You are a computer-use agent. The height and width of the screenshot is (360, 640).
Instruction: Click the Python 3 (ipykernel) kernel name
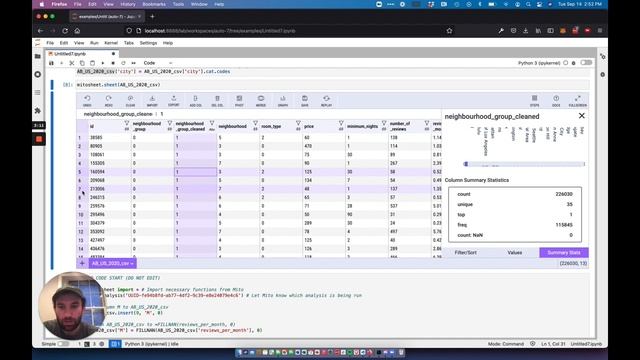coord(539,63)
